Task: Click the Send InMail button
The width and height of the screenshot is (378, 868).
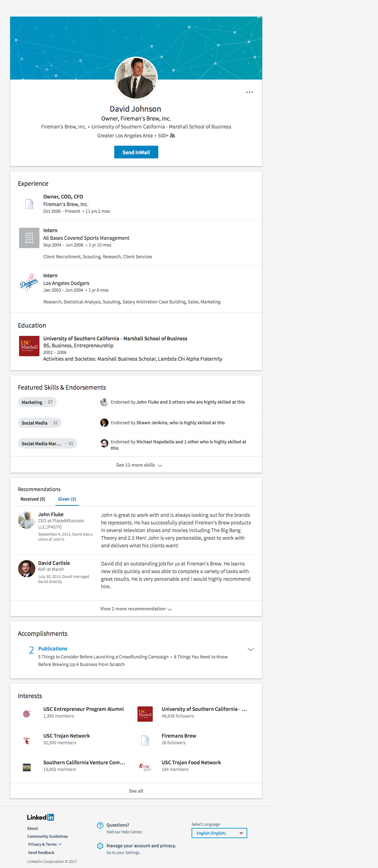Action: click(136, 152)
